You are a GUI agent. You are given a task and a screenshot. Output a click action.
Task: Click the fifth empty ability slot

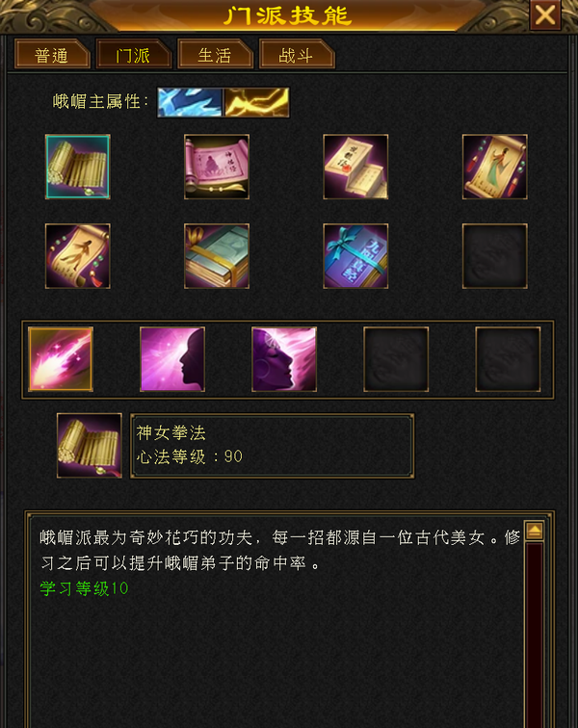(x=508, y=359)
